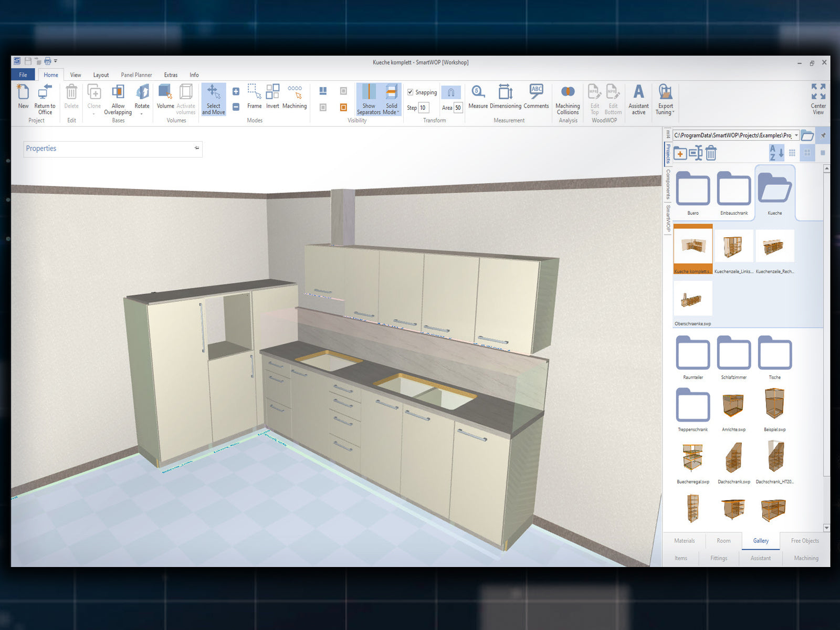
Task: Select the Dimensioning tool
Action: click(505, 93)
